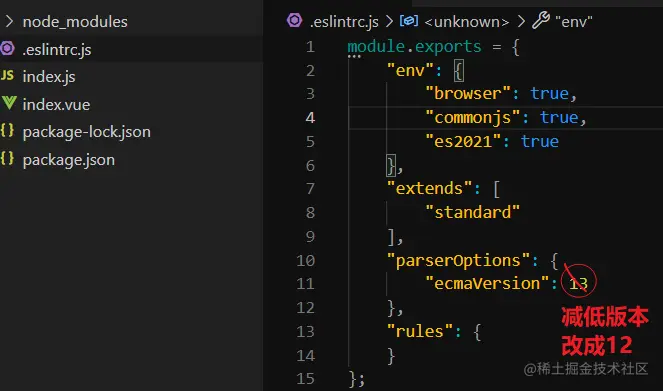This screenshot has width=663, height=391.
Task: Open the "env" breadcrumb segment
Action: point(574,22)
